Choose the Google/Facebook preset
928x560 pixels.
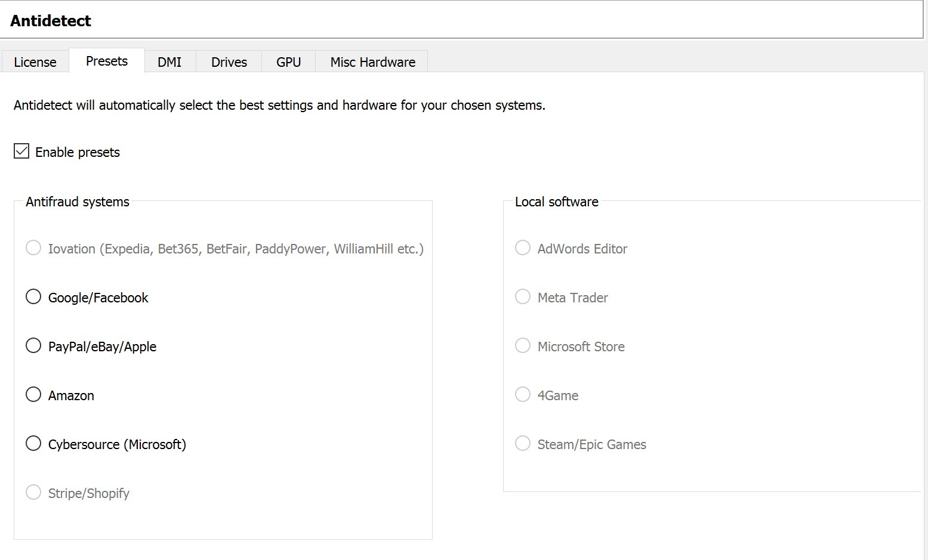point(33,296)
